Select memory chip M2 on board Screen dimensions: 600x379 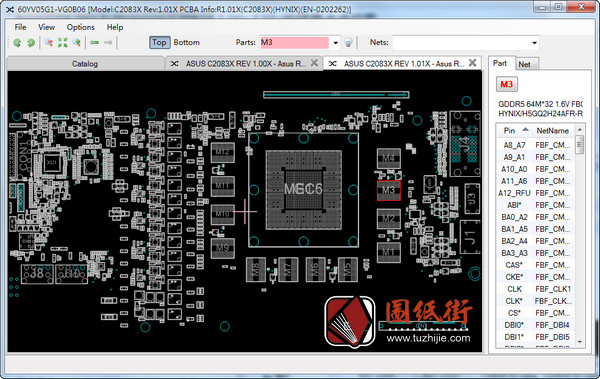pyautogui.click(x=388, y=219)
